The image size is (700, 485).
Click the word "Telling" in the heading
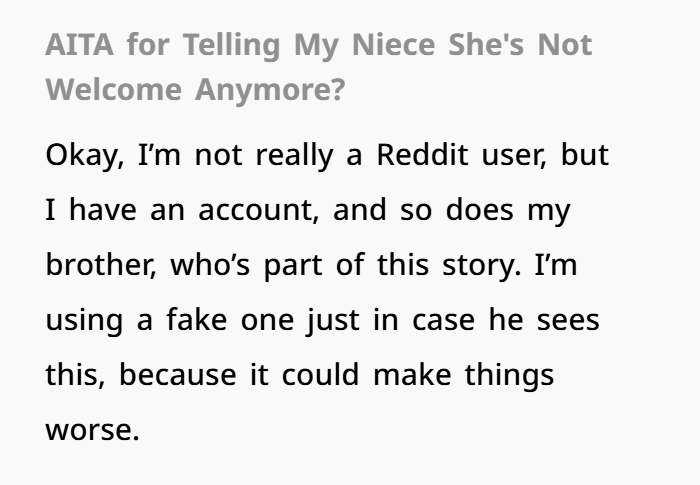click(231, 46)
